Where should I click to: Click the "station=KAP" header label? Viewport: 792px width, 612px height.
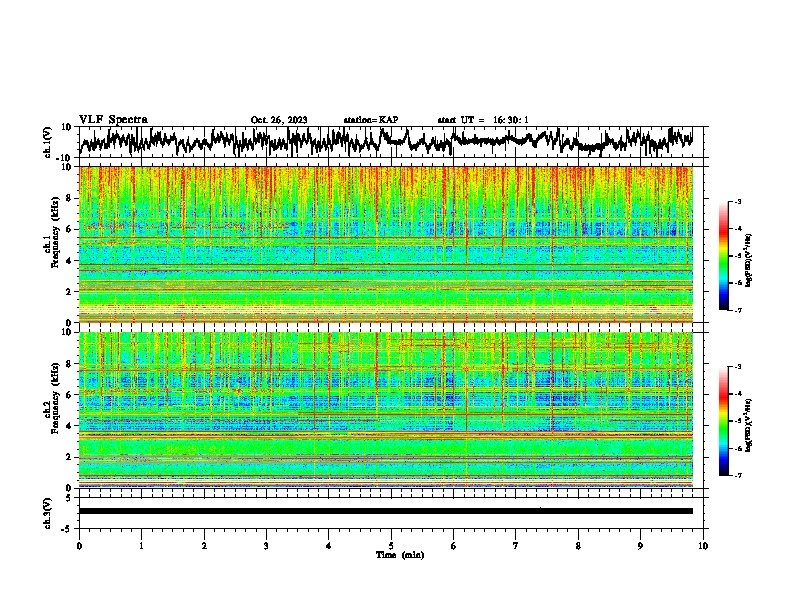[x=371, y=120]
